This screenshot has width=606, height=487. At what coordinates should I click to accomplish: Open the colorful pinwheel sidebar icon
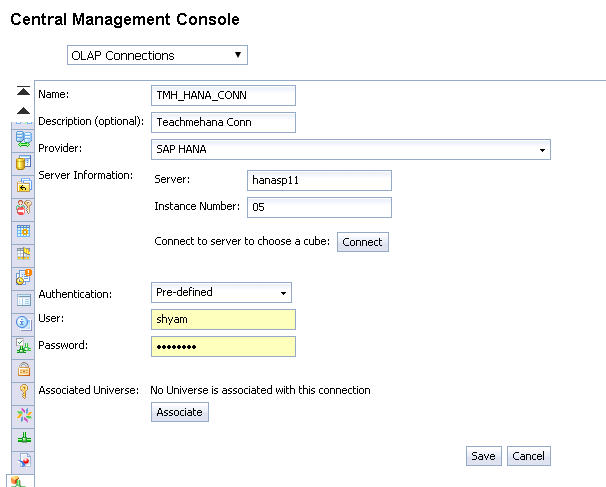tap(24, 415)
